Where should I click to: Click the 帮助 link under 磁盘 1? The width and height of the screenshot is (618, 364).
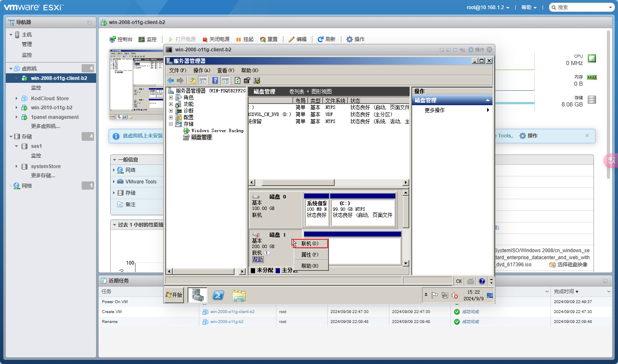(x=258, y=259)
